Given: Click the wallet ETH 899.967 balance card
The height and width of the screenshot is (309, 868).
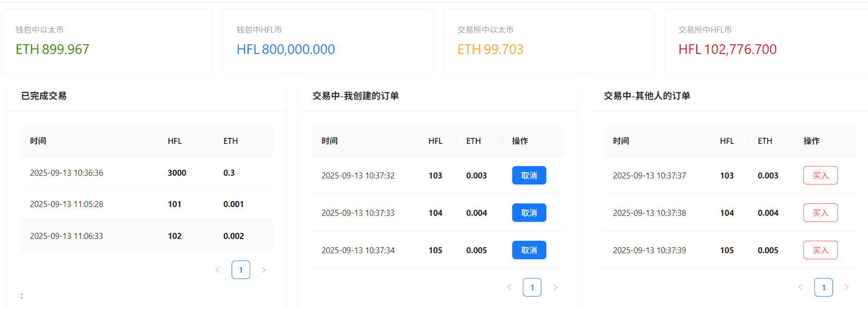Looking at the screenshot, I should pos(107,42).
